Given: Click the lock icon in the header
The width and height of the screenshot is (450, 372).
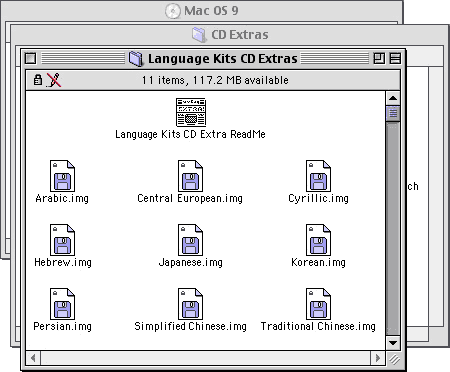Looking at the screenshot, I should click(x=38, y=80).
